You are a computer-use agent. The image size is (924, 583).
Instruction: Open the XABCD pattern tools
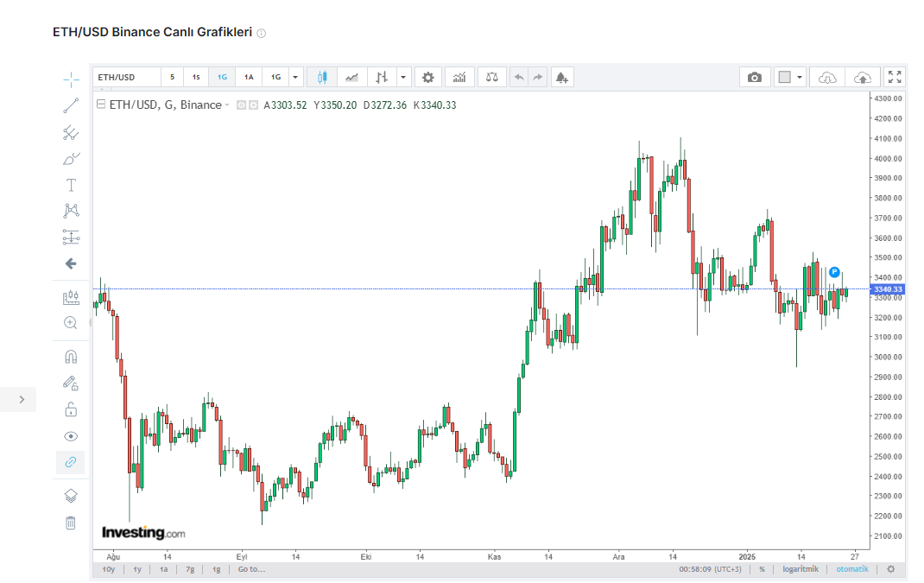coord(71,211)
